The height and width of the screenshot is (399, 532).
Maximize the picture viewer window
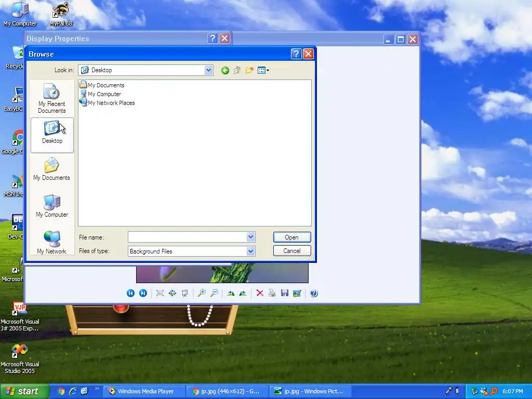point(401,39)
